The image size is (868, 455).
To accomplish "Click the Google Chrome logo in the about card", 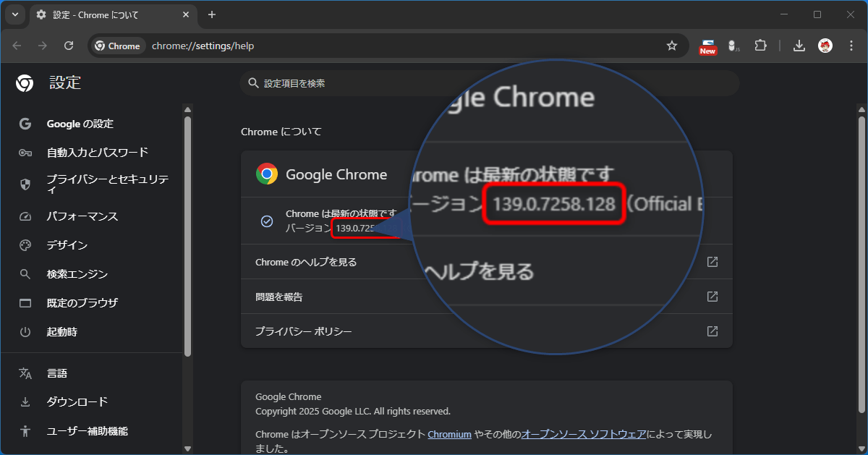I will [x=267, y=174].
